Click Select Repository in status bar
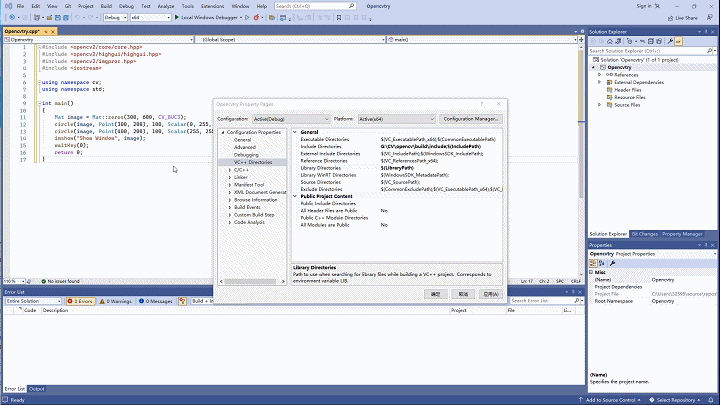This screenshot has height=405, width=720. 675,400
